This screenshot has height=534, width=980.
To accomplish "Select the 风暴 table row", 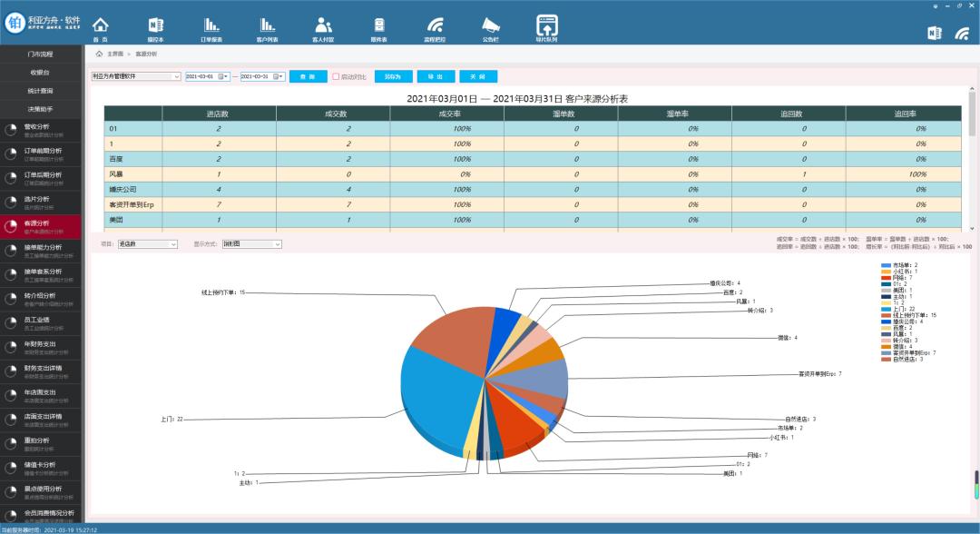I will (533, 173).
